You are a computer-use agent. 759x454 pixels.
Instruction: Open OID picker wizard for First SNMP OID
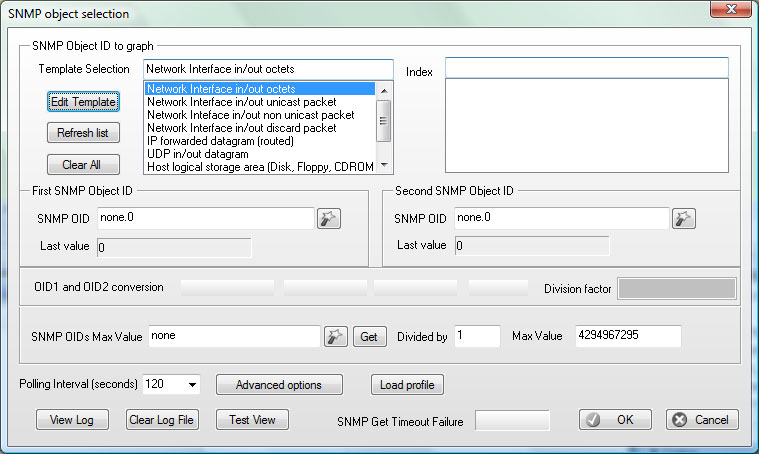click(x=329, y=218)
